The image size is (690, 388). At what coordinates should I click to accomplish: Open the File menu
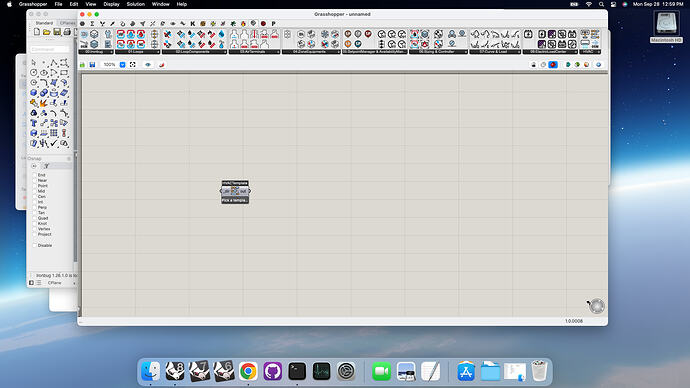[58, 4]
